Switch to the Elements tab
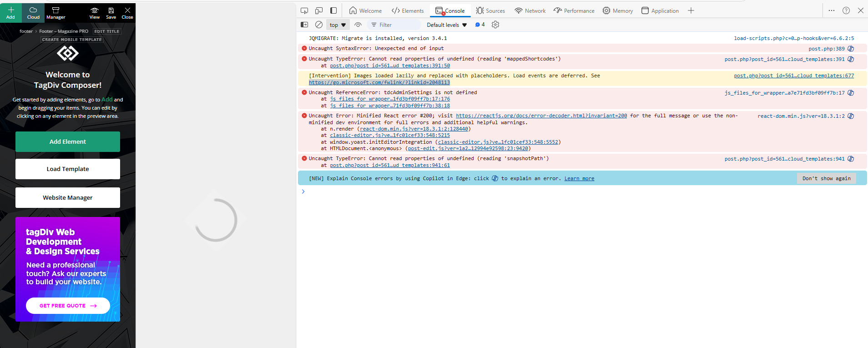868x348 pixels. click(408, 10)
